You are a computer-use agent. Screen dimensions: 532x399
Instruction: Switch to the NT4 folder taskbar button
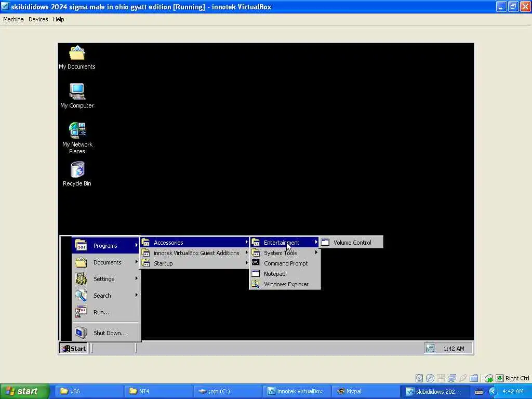click(x=157, y=391)
